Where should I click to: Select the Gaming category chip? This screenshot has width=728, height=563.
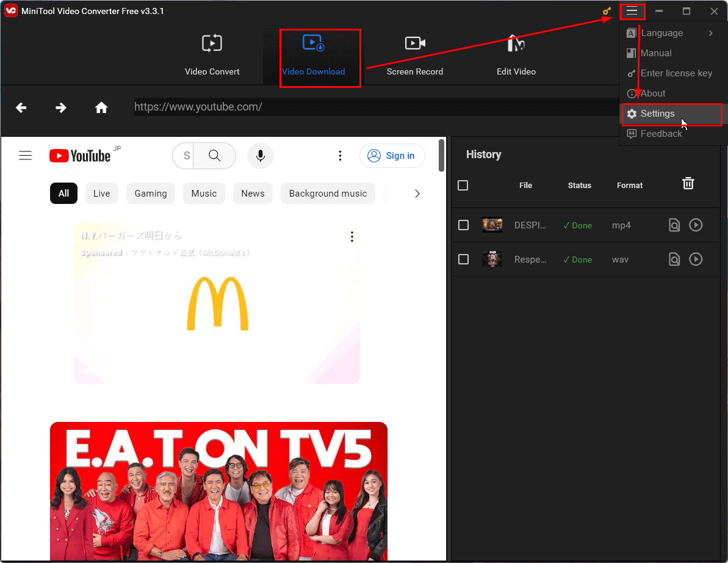point(151,194)
